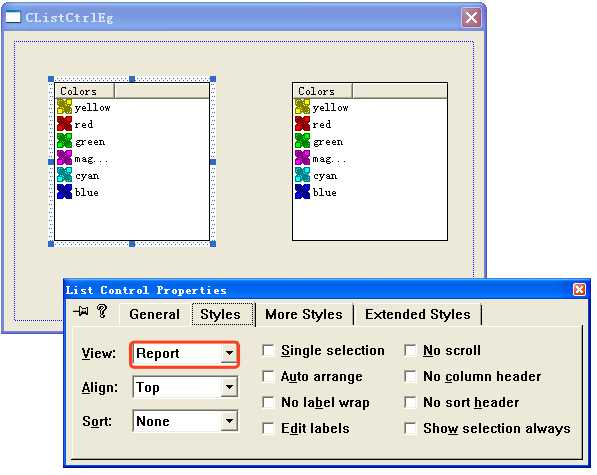Select blue item icon in left list
The image size is (597, 475).
pyautogui.click(x=64, y=191)
